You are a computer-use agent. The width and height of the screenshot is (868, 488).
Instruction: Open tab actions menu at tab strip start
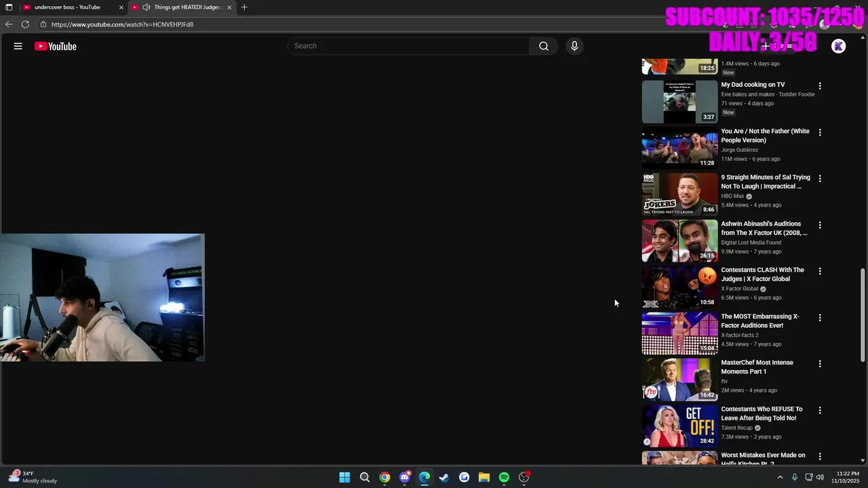click(9, 7)
